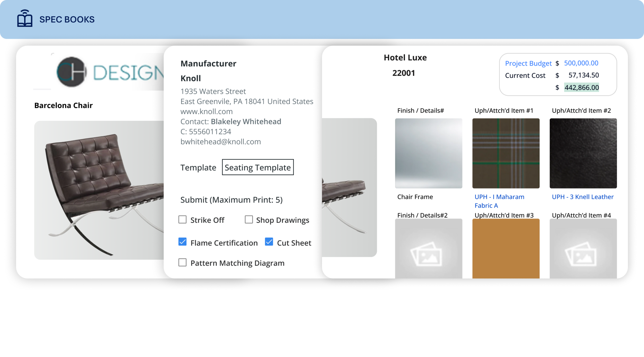
Task: Click the Project Budget link
Action: point(528,63)
